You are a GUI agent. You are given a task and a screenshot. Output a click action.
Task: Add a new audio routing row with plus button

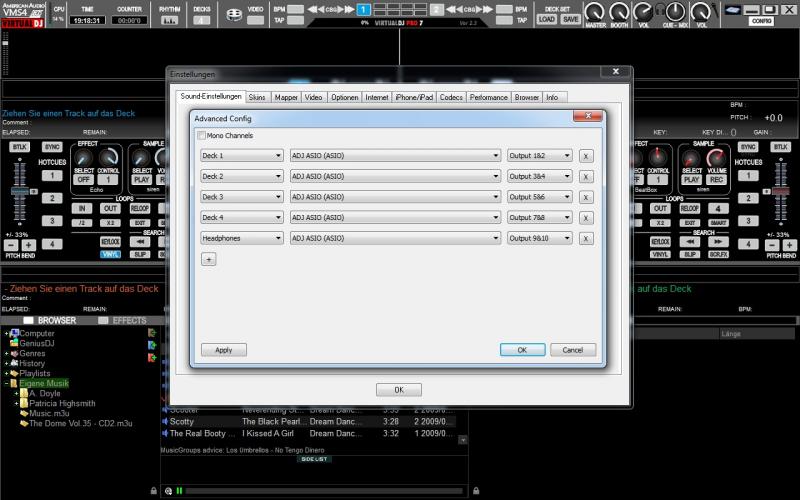[209, 259]
